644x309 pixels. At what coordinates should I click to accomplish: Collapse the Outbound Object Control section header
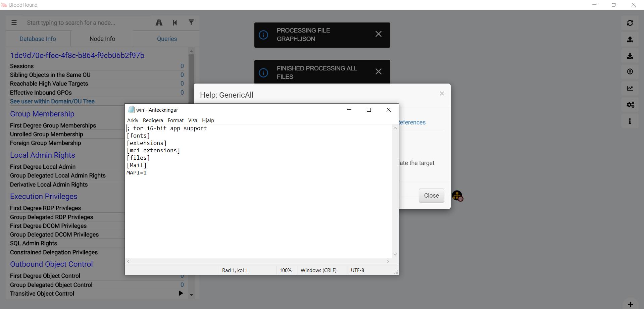[x=51, y=264]
